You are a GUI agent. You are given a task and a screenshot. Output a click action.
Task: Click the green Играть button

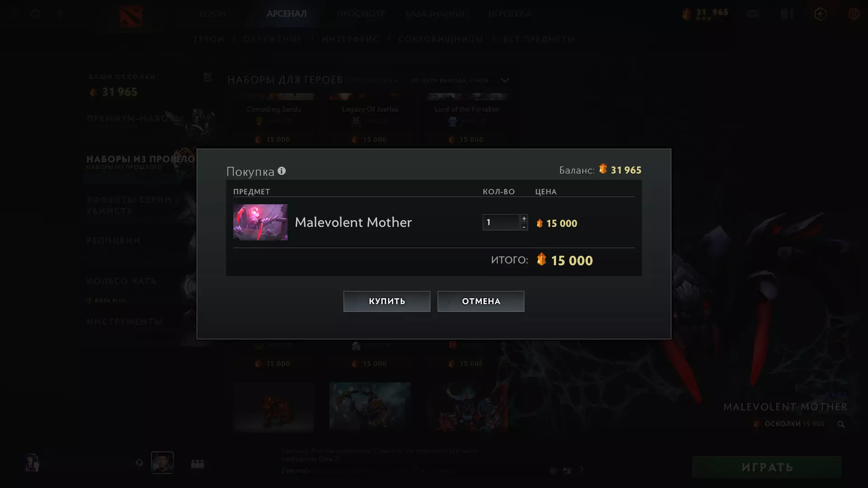click(767, 467)
